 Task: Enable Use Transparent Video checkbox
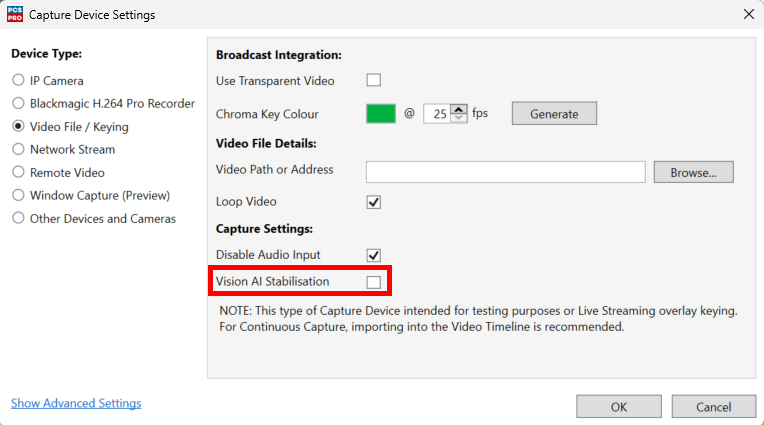point(374,80)
